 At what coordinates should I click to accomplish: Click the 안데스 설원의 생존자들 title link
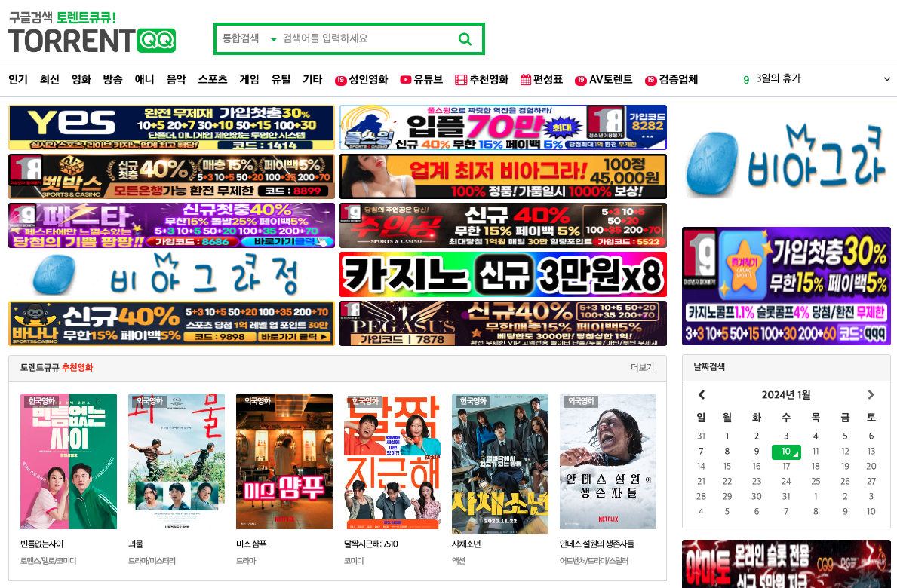tap(597, 544)
